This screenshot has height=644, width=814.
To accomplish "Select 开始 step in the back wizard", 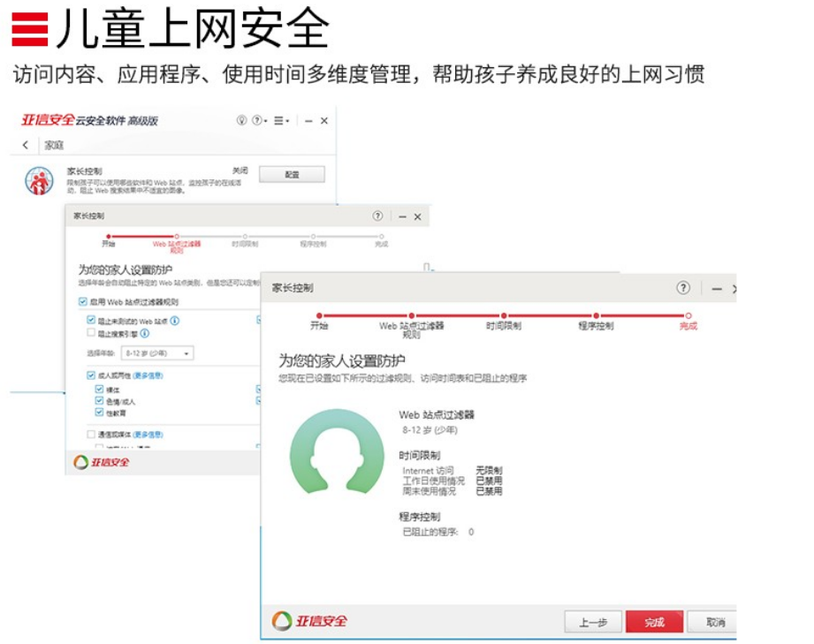I will [x=108, y=241].
